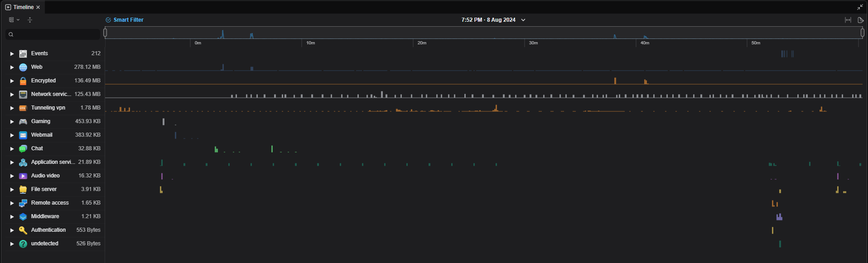Expand the Tunneling vpn row
The width and height of the screenshot is (868, 263).
pyautogui.click(x=12, y=108)
